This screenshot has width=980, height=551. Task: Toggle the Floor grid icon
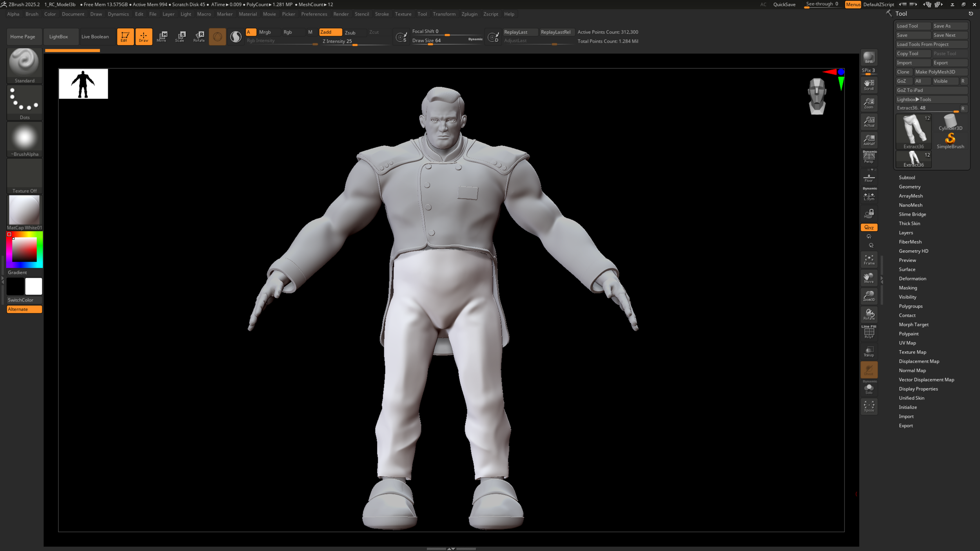tap(869, 178)
